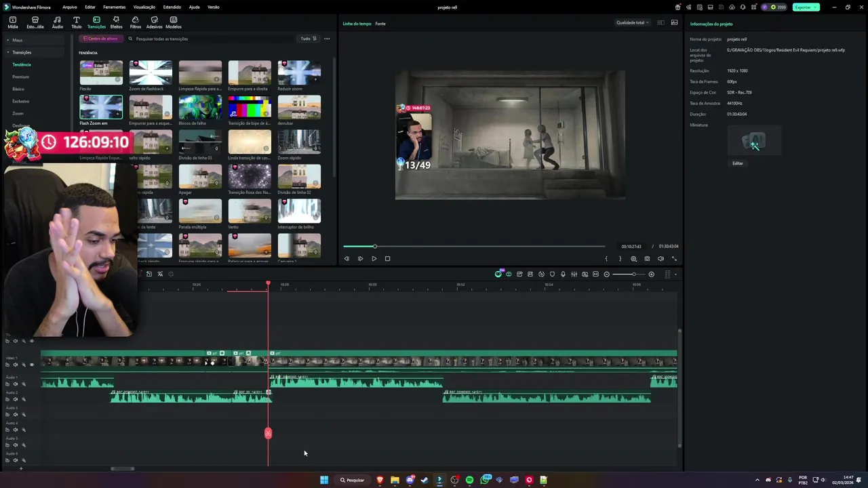
Task: Step back one frame in preview
Action: pyautogui.click(x=347, y=258)
